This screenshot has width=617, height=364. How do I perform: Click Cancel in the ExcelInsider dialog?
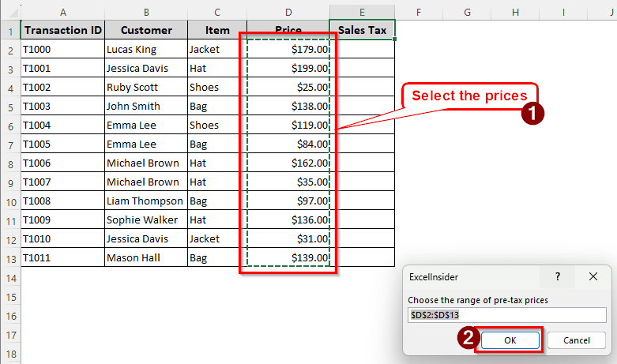[577, 340]
